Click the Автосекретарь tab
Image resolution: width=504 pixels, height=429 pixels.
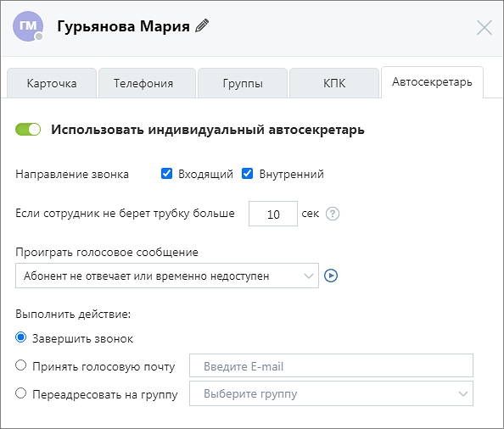coord(432,82)
